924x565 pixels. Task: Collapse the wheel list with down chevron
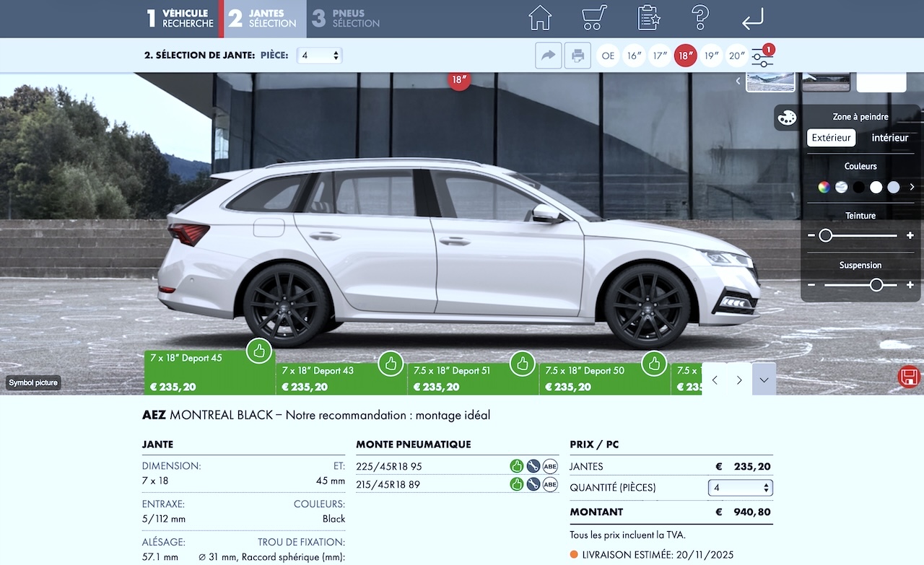(x=764, y=380)
